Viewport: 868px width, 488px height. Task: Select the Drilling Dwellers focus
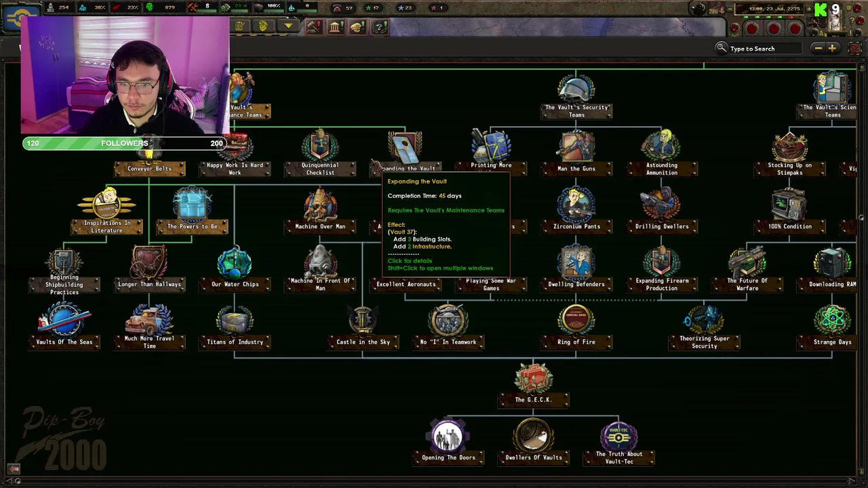coord(662,211)
